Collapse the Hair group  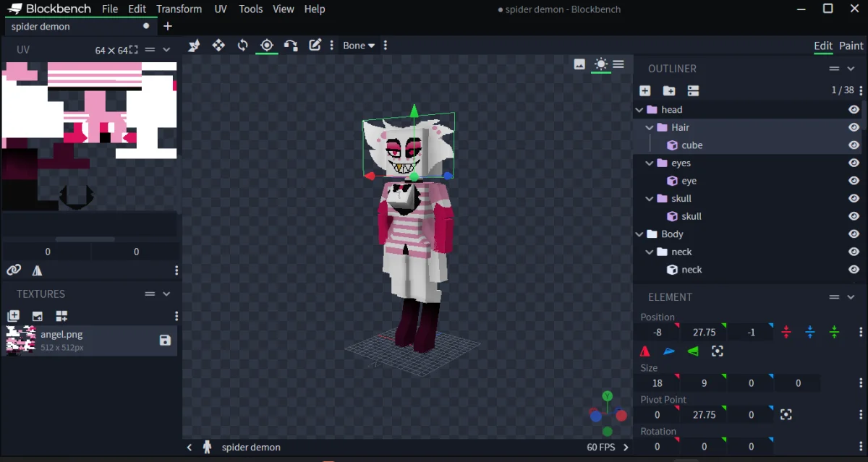[650, 127]
